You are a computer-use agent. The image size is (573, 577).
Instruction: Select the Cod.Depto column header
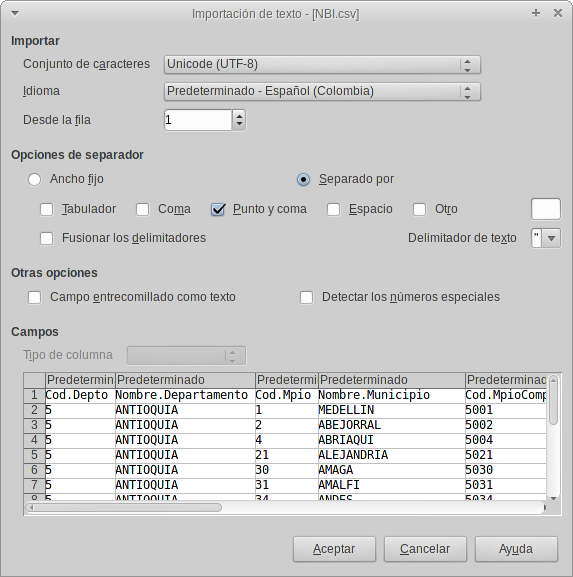tap(80, 380)
